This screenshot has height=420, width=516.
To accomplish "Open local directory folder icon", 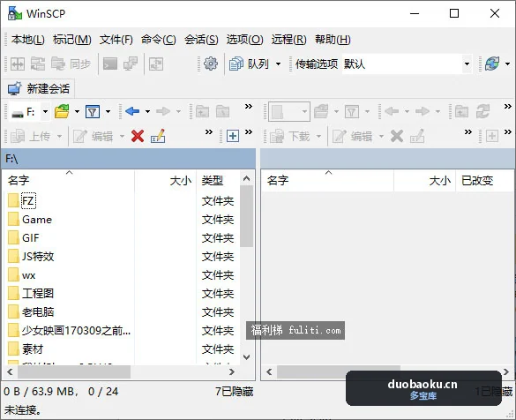I will pos(62,111).
